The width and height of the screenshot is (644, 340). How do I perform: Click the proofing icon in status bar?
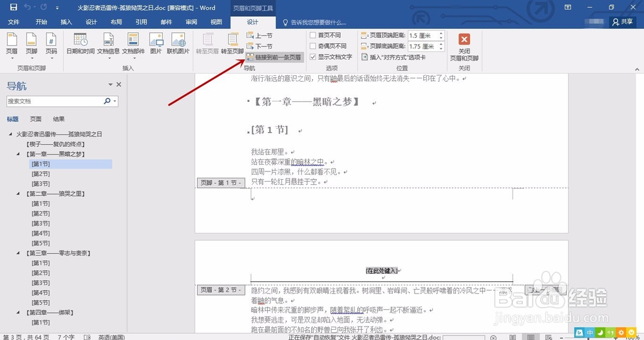[87, 337]
